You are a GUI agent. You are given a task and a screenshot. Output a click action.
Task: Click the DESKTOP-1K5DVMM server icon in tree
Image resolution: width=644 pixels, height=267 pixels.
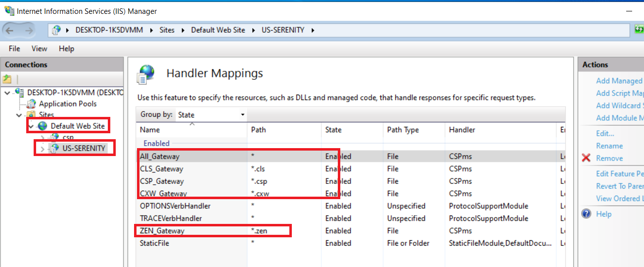pyautogui.click(x=20, y=92)
